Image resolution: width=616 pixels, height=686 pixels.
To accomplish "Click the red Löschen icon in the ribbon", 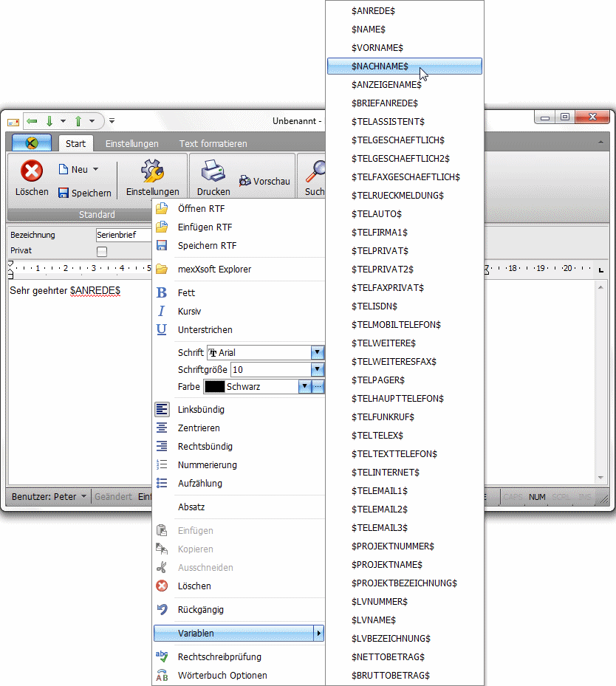I will pos(32,171).
